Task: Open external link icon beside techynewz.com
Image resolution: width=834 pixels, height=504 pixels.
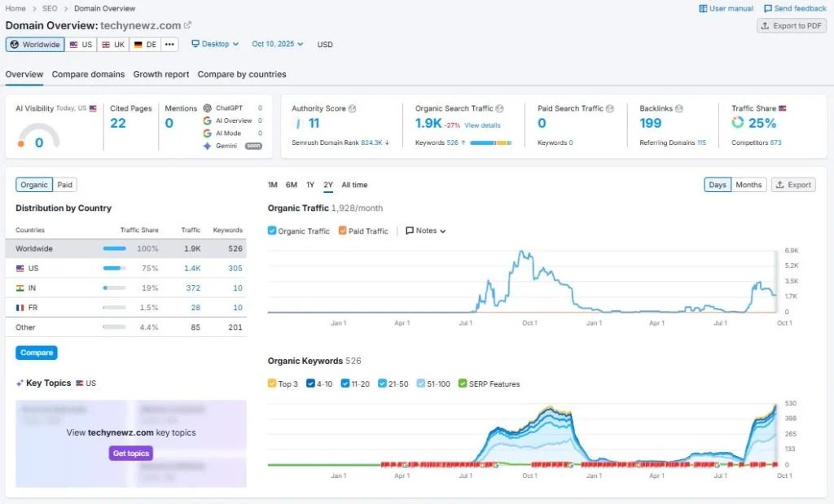Action: [188, 25]
